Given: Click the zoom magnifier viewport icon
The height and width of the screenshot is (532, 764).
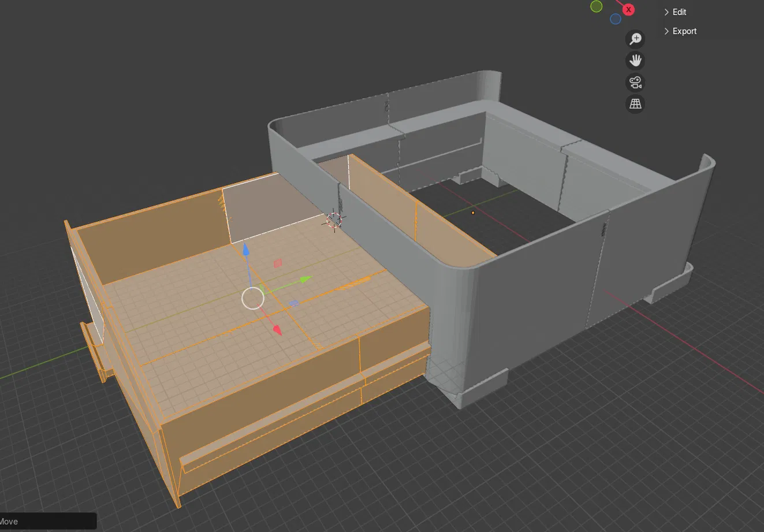Looking at the screenshot, I should coord(635,39).
